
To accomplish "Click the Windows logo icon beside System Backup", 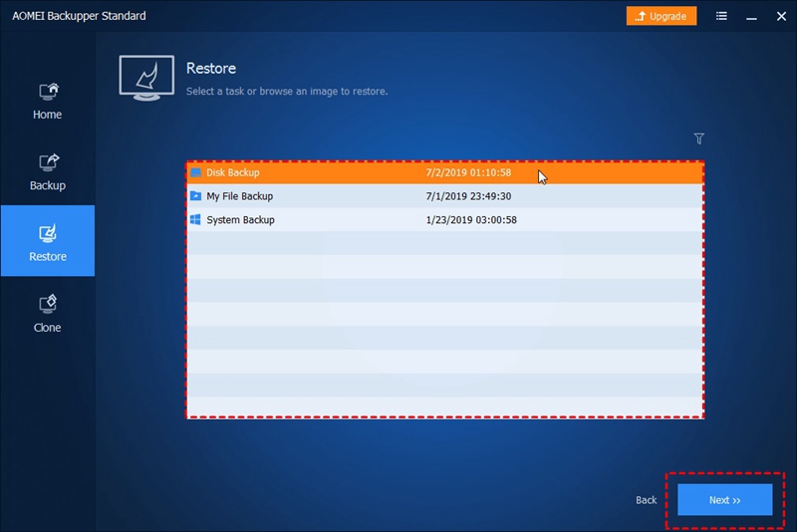I will 195,219.
